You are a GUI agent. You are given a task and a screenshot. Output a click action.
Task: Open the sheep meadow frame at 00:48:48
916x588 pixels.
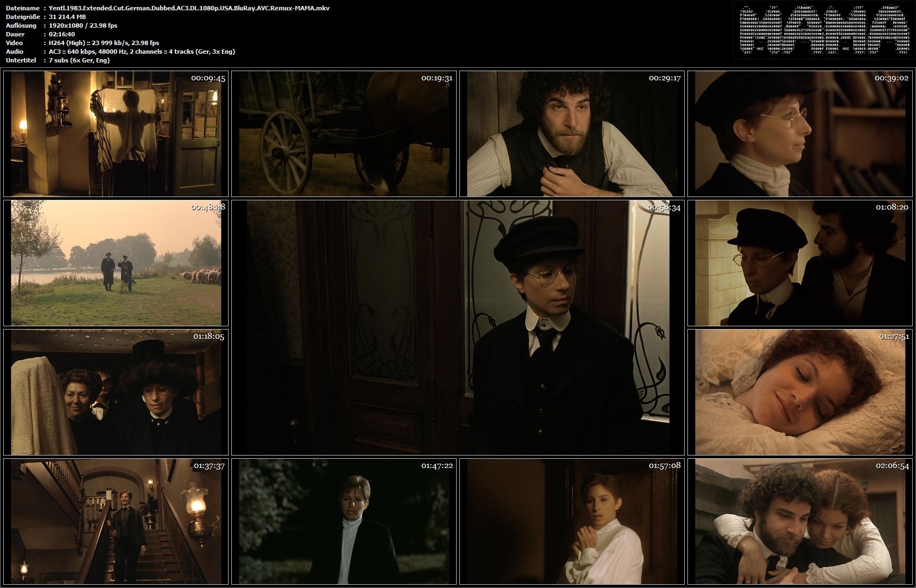pos(116,263)
